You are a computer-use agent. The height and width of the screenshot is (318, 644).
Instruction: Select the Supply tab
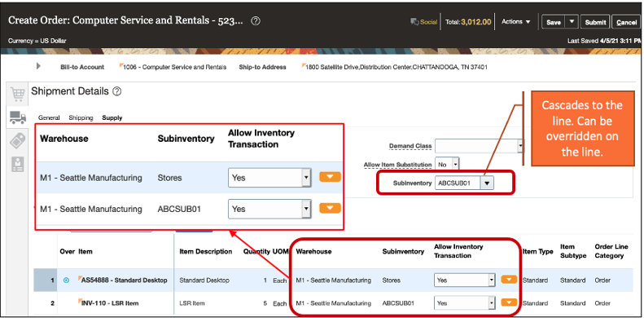pyautogui.click(x=112, y=117)
